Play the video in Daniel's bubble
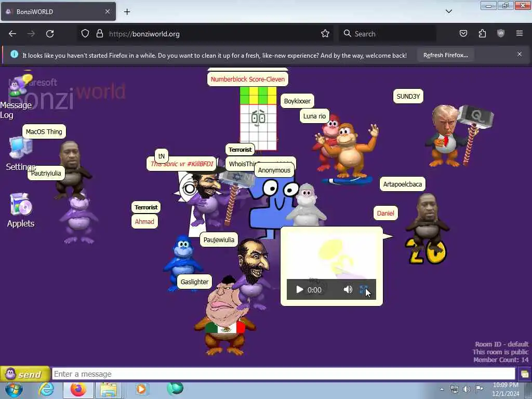 pos(299,290)
